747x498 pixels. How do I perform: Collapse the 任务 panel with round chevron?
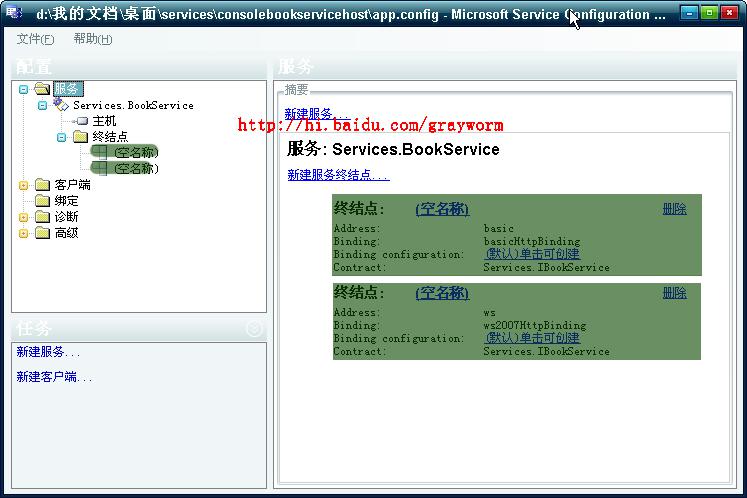[254, 328]
